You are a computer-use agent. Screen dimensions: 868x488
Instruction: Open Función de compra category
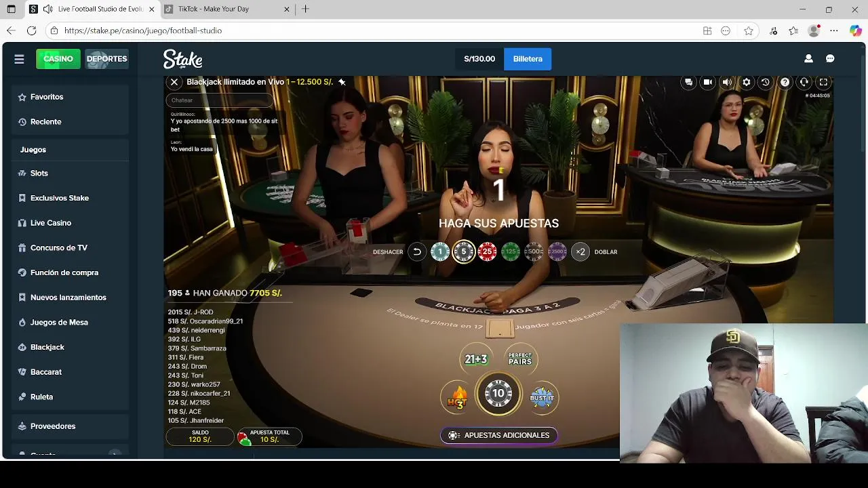tap(71, 272)
